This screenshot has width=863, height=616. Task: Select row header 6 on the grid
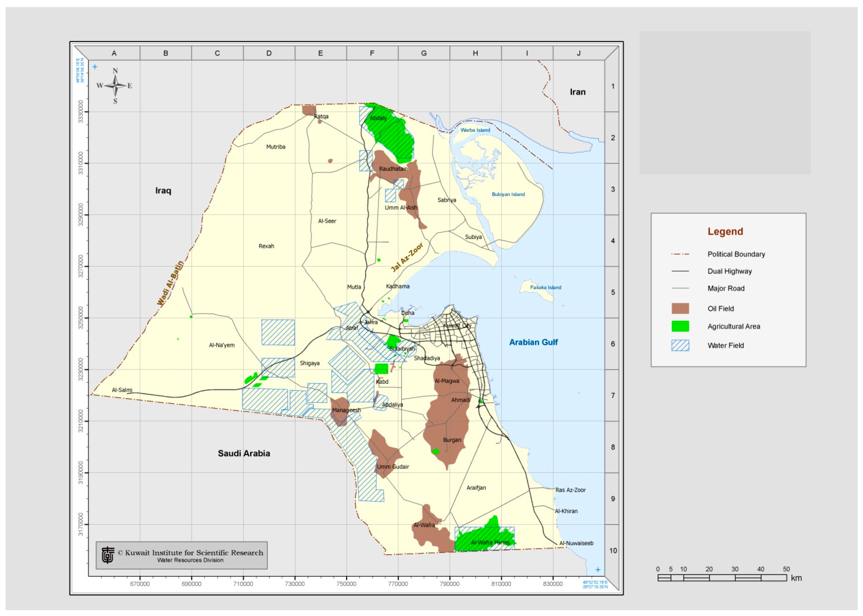click(613, 344)
